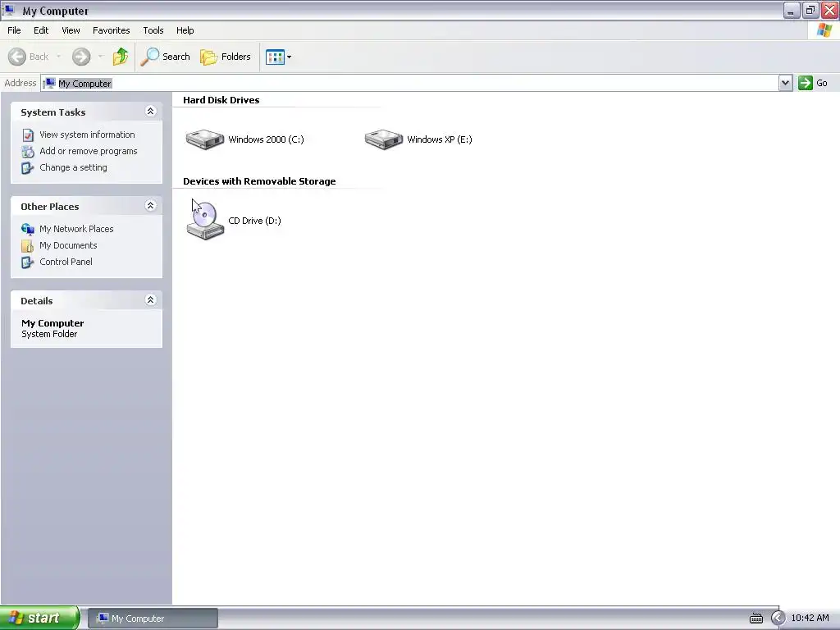Click Devices with Removable Storage header
Image resolution: width=840 pixels, height=630 pixels.
(259, 181)
